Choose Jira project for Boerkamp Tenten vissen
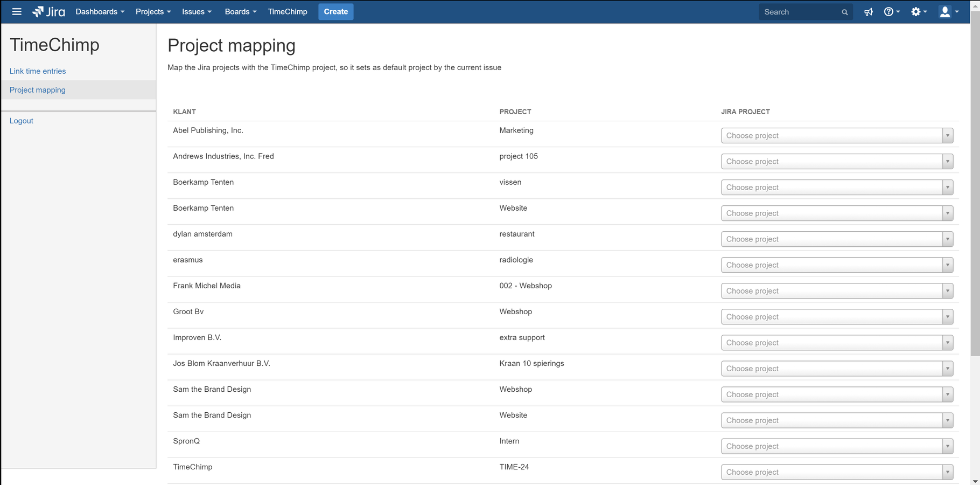Screen dimensions: 980x485 [837, 188]
